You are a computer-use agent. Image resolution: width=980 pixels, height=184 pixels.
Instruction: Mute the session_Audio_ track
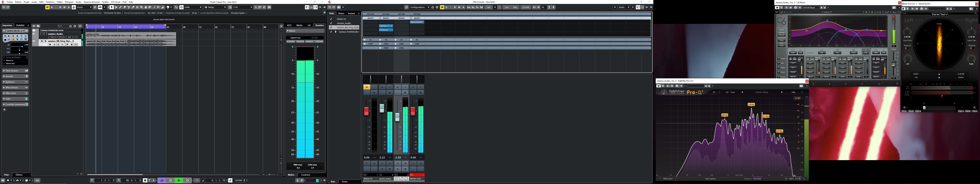[x=42, y=34]
